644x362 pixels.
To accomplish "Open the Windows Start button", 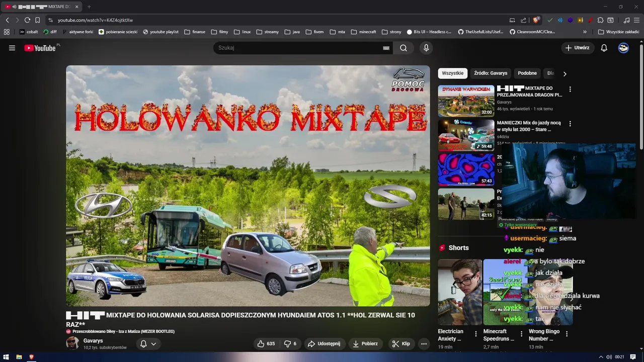I will click(7, 357).
